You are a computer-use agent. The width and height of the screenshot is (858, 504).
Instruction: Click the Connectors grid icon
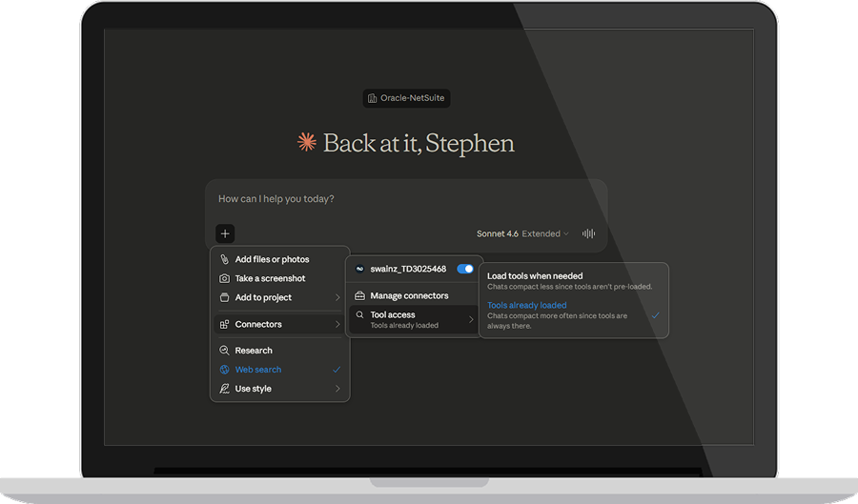click(x=224, y=324)
